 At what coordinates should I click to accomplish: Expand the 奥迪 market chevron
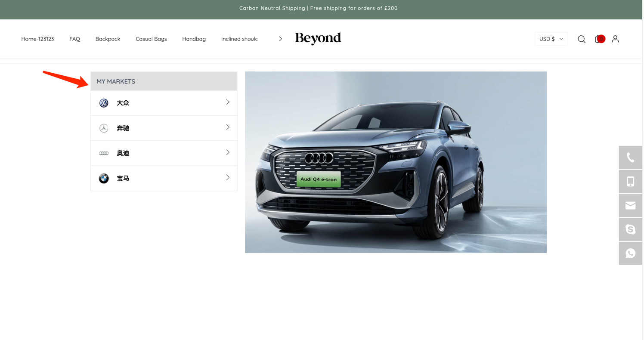[x=228, y=152]
